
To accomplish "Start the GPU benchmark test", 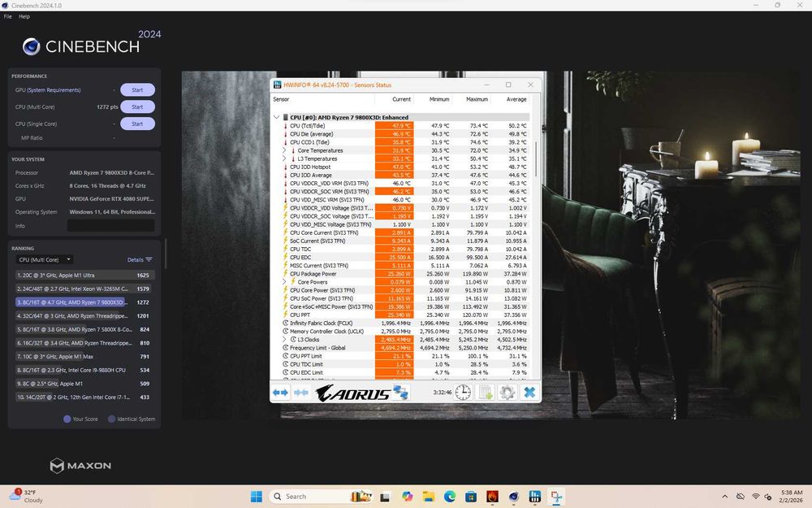I will tap(137, 90).
